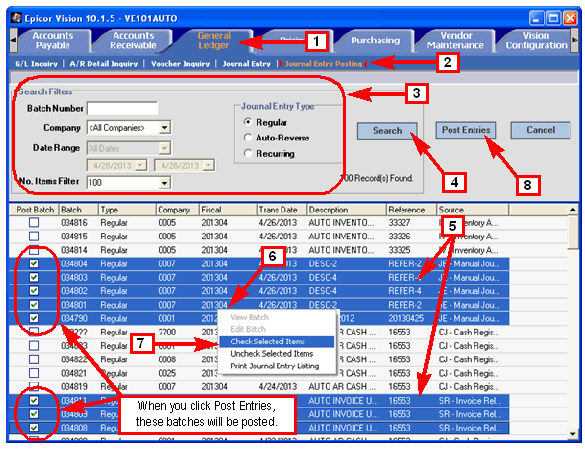Screen dimensions: 585x455
Task: Open G/L Inquiry submenu
Action: click(36, 64)
